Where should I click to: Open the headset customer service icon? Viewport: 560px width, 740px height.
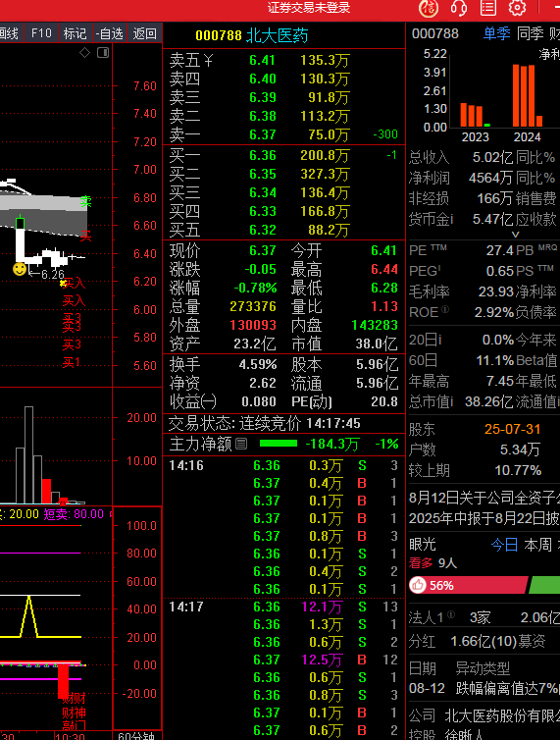[x=459, y=8]
